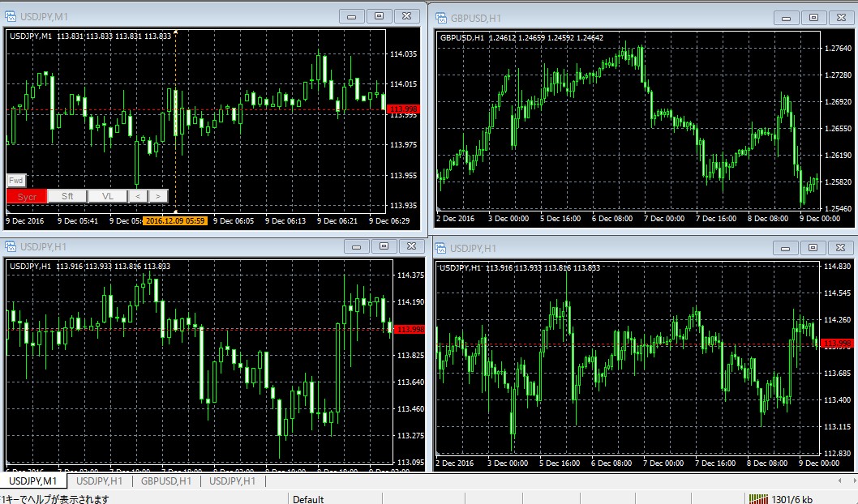The width and height of the screenshot is (858, 504).
Task: Click chart icon of USDJPY,H1 window under GBPUSD
Action: click(440, 248)
